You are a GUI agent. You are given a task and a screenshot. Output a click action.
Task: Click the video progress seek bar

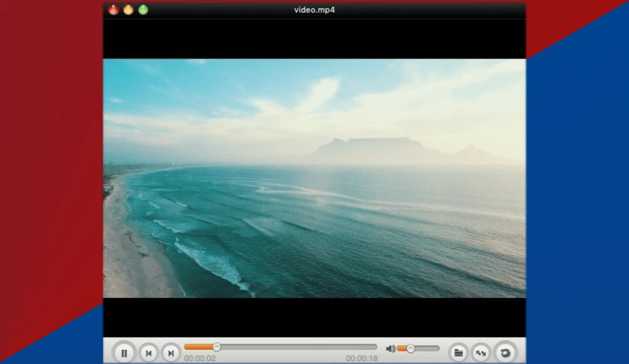pyautogui.click(x=281, y=347)
